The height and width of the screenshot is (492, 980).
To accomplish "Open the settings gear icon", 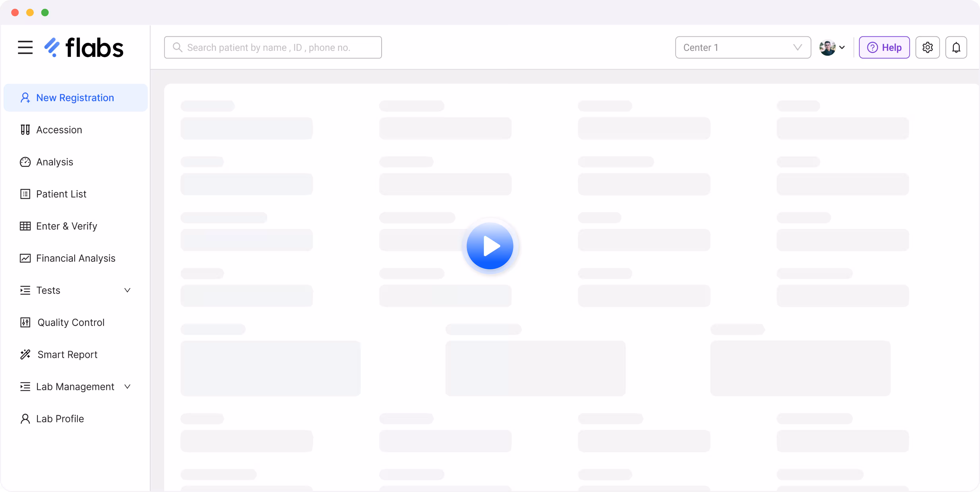I will coord(927,48).
